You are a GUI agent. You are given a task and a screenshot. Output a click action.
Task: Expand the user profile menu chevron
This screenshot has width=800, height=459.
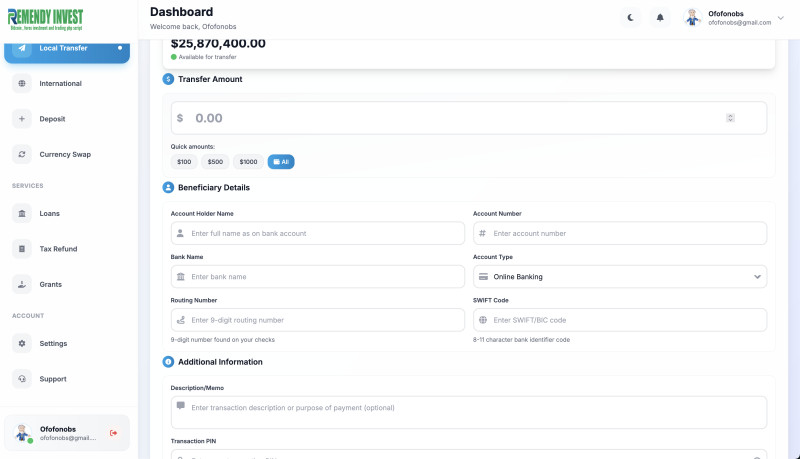(x=780, y=18)
